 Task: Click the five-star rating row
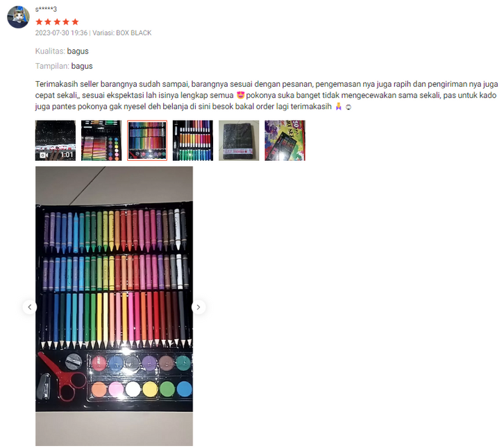pyautogui.click(x=57, y=21)
